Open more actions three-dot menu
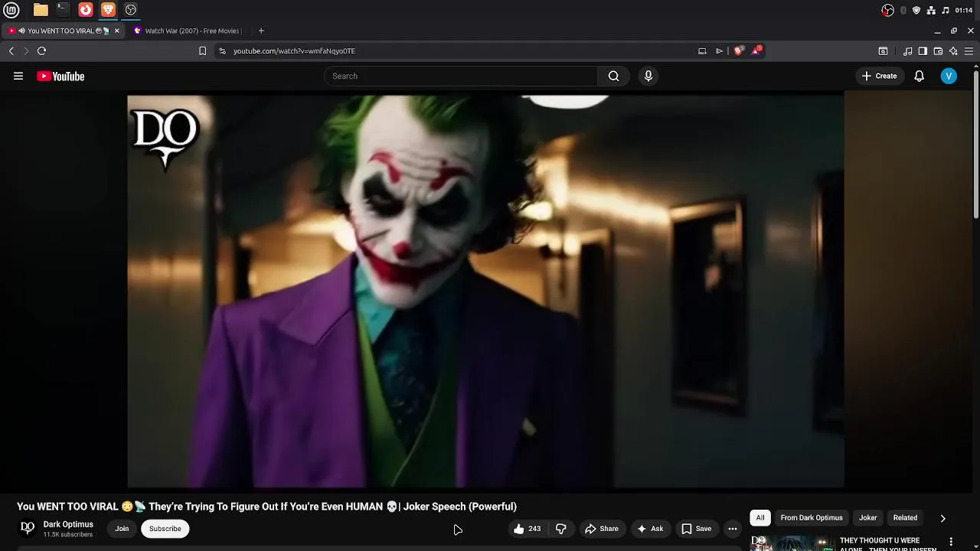The height and width of the screenshot is (551, 980). [733, 529]
